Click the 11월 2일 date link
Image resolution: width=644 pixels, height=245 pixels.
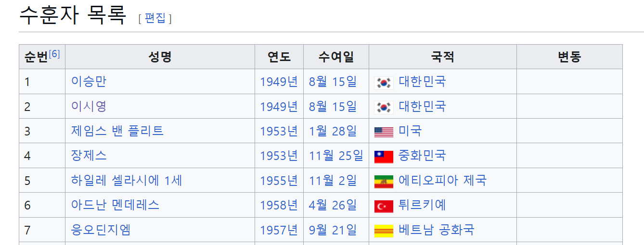point(333,181)
